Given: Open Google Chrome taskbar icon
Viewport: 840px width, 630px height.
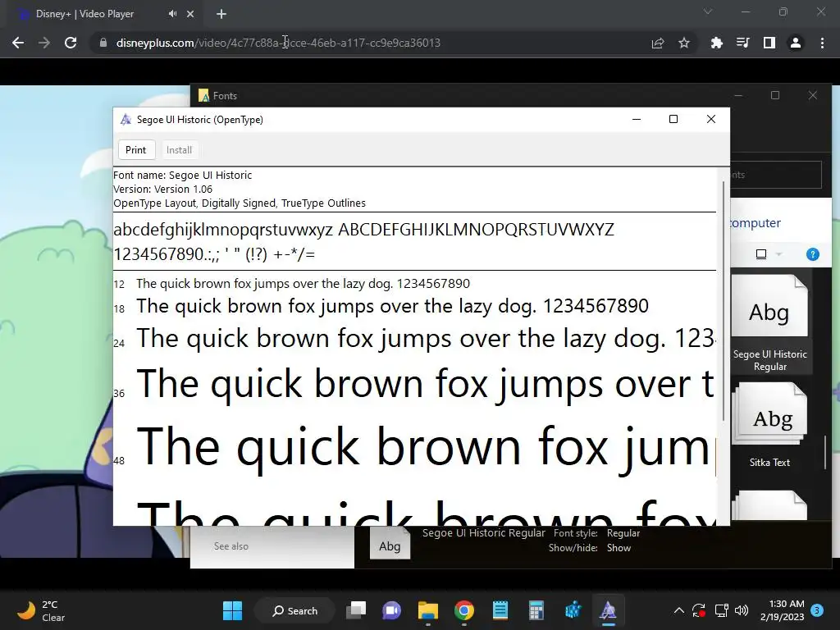Looking at the screenshot, I should click(464, 610).
